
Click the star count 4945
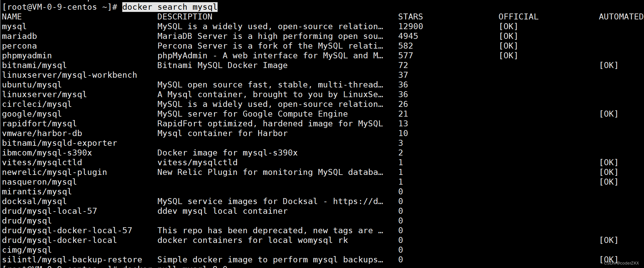pyautogui.click(x=408, y=36)
